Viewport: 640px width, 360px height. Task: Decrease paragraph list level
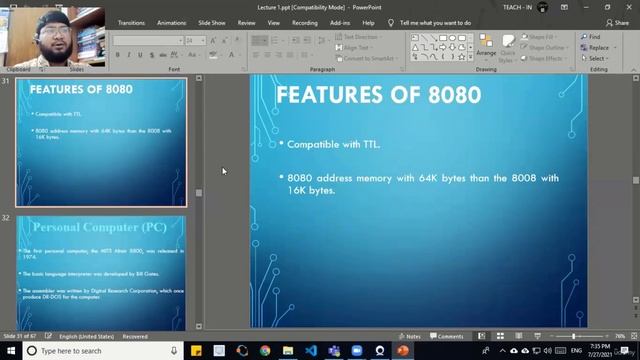(296, 40)
